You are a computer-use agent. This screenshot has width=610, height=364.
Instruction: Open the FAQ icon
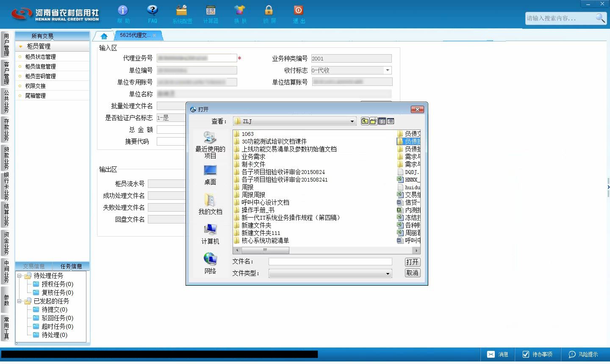click(152, 14)
